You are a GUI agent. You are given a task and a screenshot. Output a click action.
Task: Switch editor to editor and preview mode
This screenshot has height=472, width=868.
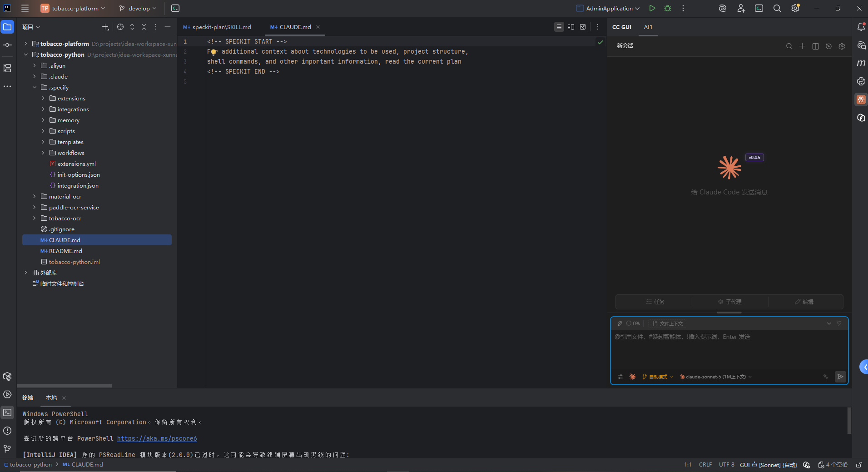571,27
